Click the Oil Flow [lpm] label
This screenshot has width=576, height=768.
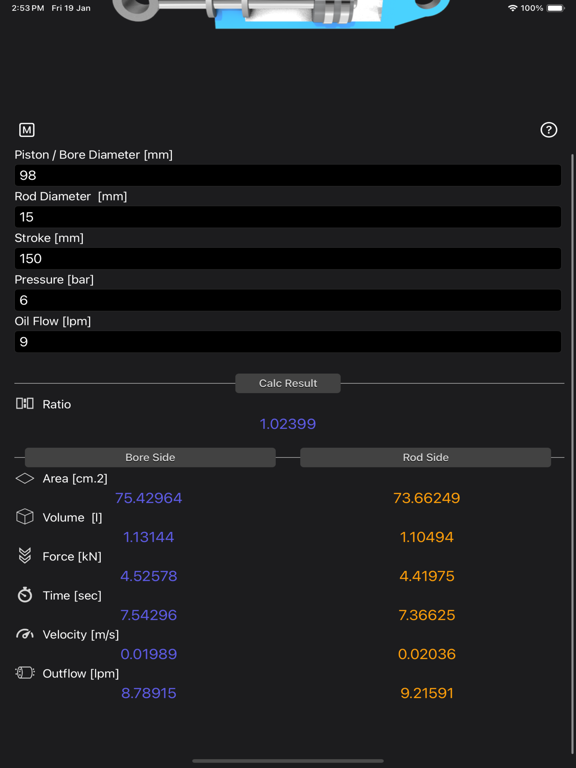(x=53, y=321)
